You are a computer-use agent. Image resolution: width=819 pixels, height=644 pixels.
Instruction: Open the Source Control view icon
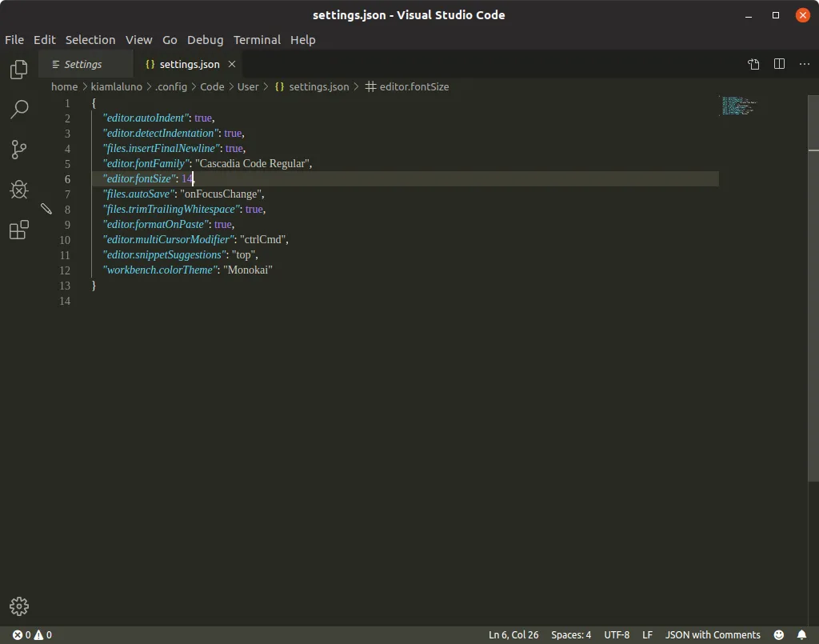(x=19, y=150)
